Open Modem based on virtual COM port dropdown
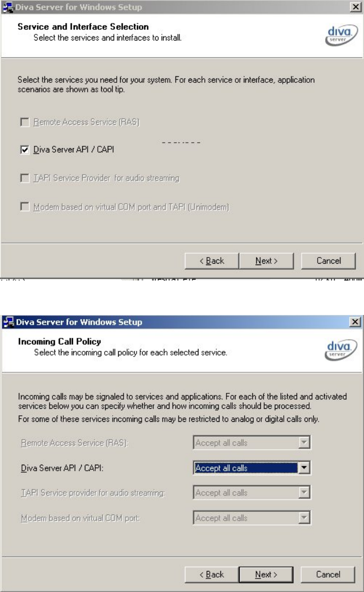Screen dimensions: 364x592 click(x=304, y=518)
